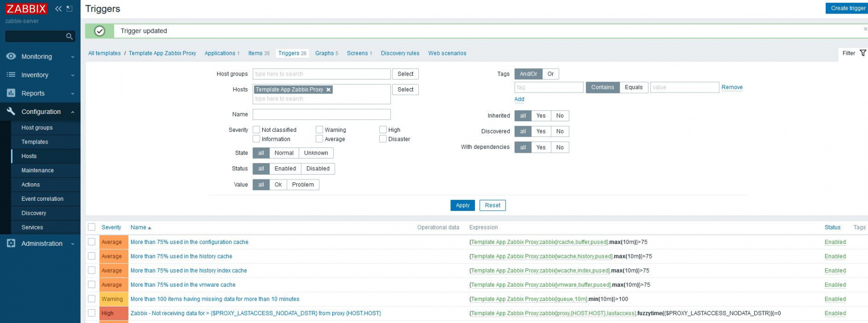Screen dimensions: 868x323
Task: Check the Average severity checkbox in filter
Action: click(320, 139)
